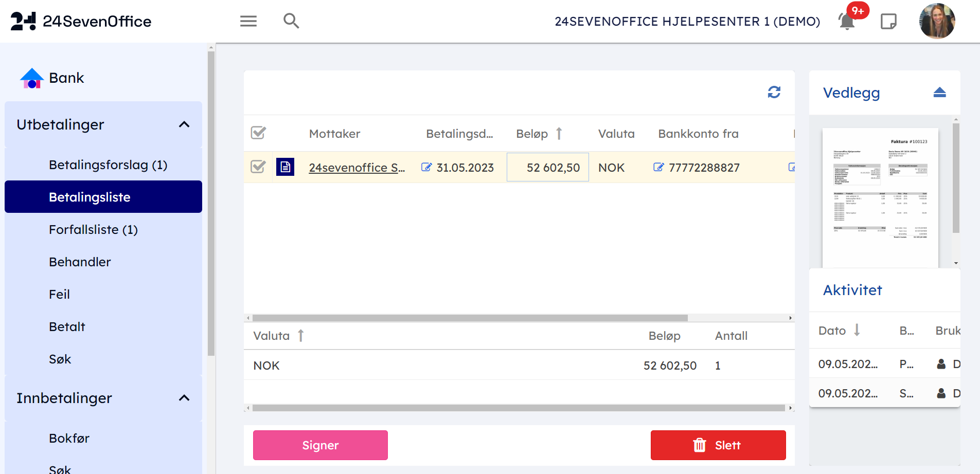Viewport: 980px width, 474px height.
Task: Edit the bank account 77772288827
Action: [x=658, y=167]
